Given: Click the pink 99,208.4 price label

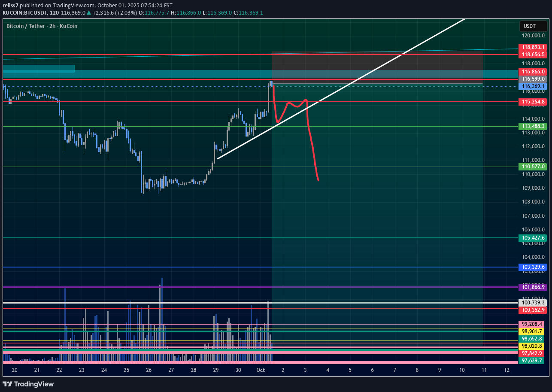Looking at the screenshot, I should [x=532, y=324].
